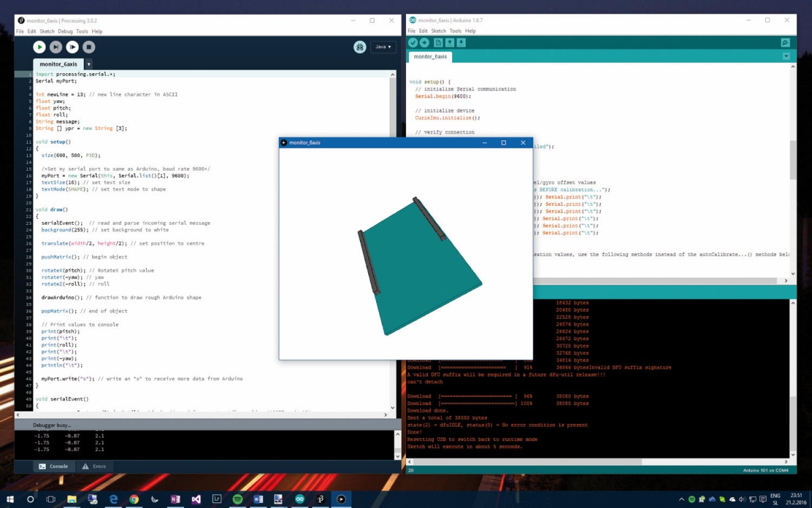Switch to the Console tab in Processing
The image size is (812, 508).
pos(53,466)
